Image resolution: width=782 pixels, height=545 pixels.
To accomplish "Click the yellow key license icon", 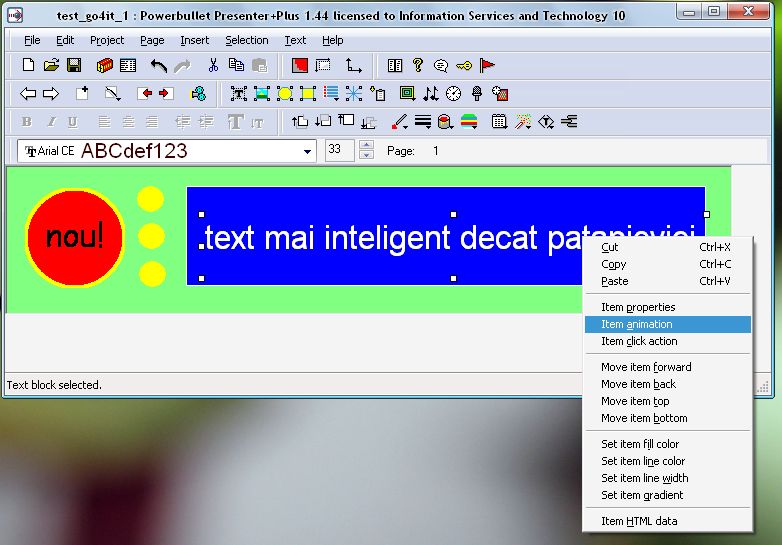I will [464, 65].
